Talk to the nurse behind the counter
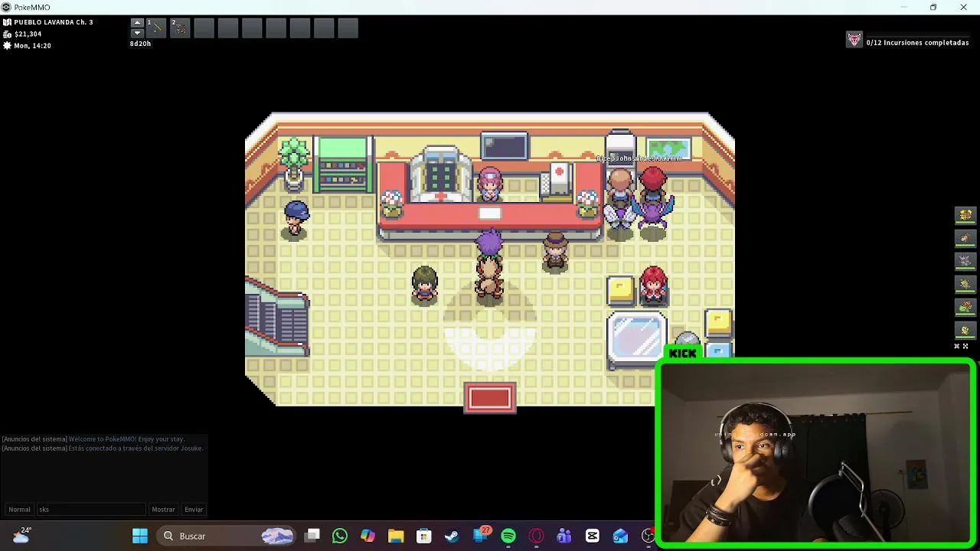 pos(490,186)
